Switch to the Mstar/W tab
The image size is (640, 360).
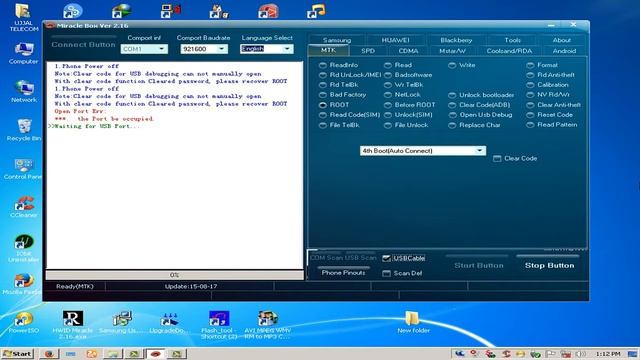point(452,51)
